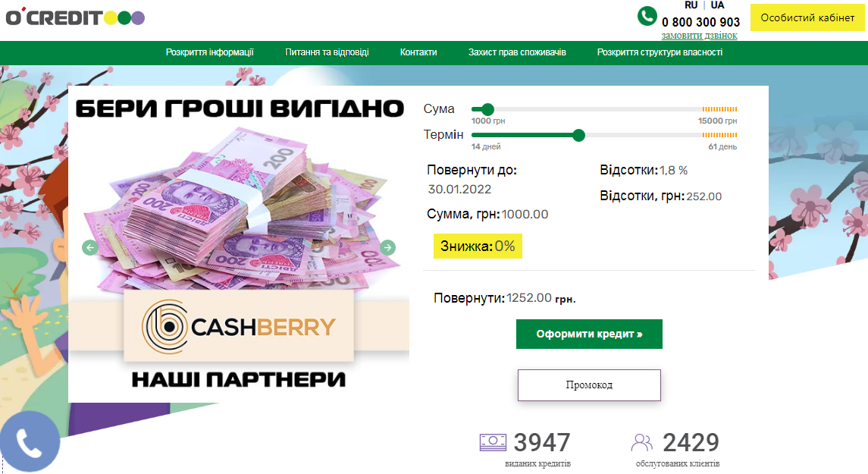
Task: Go to next banner slide arrow
Action: tap(388, 247)
